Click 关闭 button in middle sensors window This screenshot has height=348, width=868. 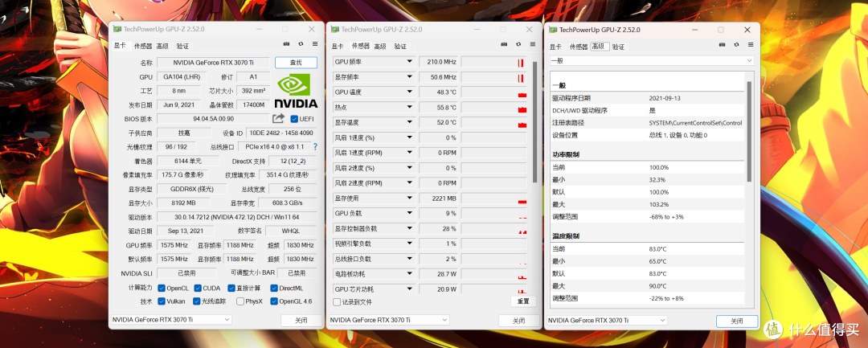pyautogui.click(x=518, y=321)
